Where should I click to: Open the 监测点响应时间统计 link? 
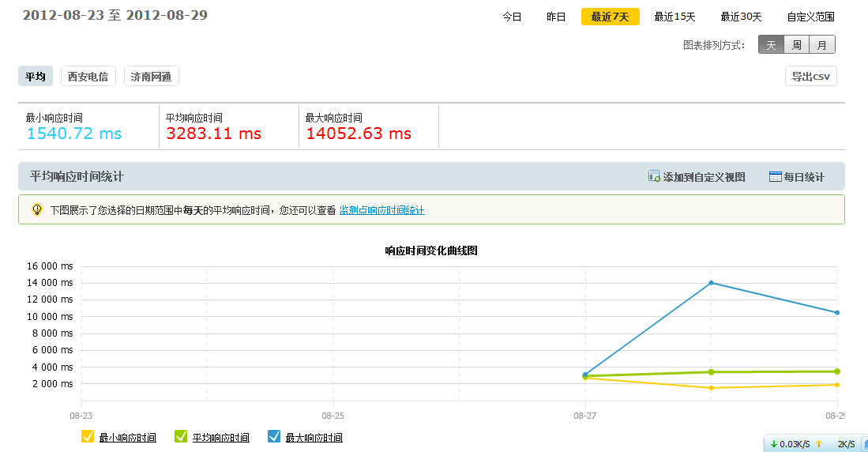(381, 210)
